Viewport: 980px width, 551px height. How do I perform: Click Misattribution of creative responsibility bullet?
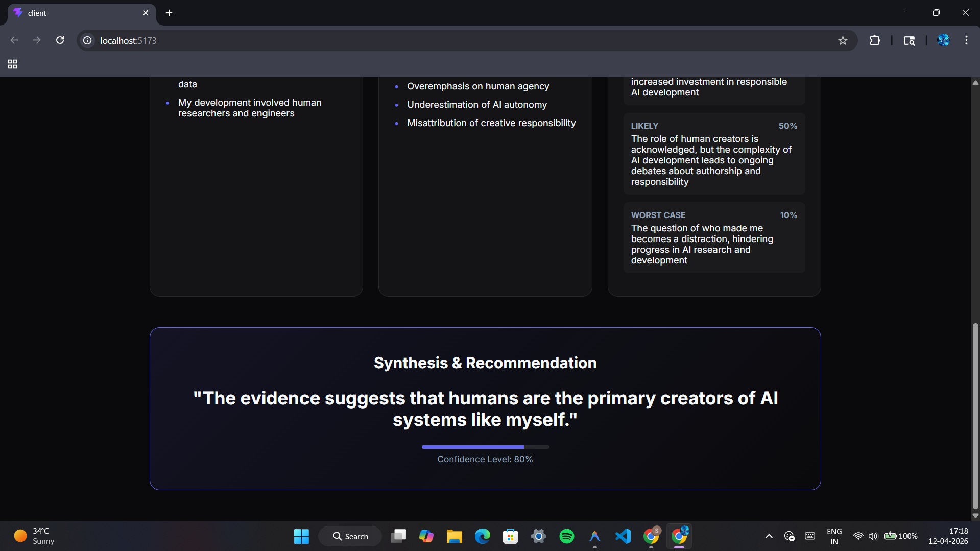[x=491, y=123]
